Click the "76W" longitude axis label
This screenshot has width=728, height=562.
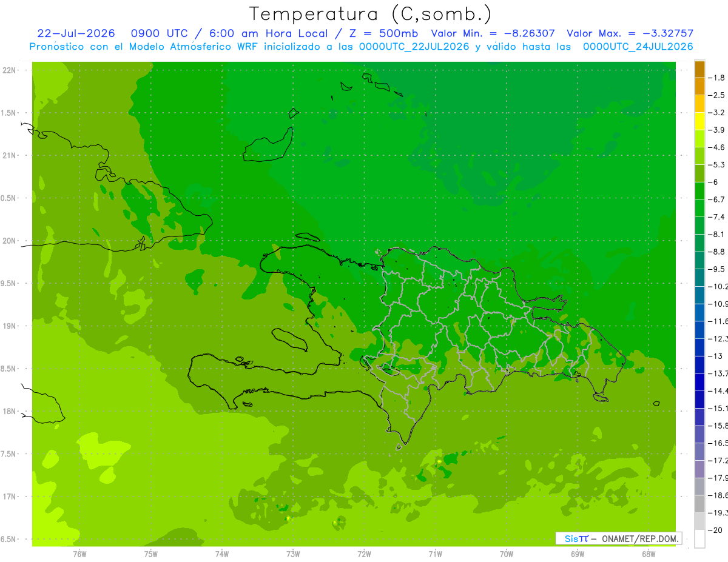tap(79, 554)
